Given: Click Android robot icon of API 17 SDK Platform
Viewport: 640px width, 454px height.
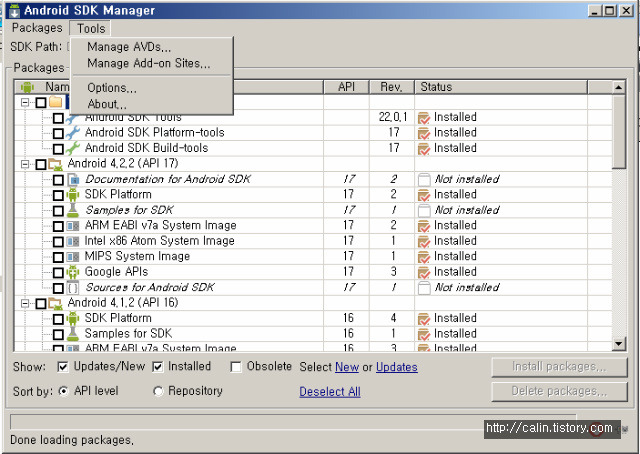Looking at the screenshot, I should coord(73,194).
